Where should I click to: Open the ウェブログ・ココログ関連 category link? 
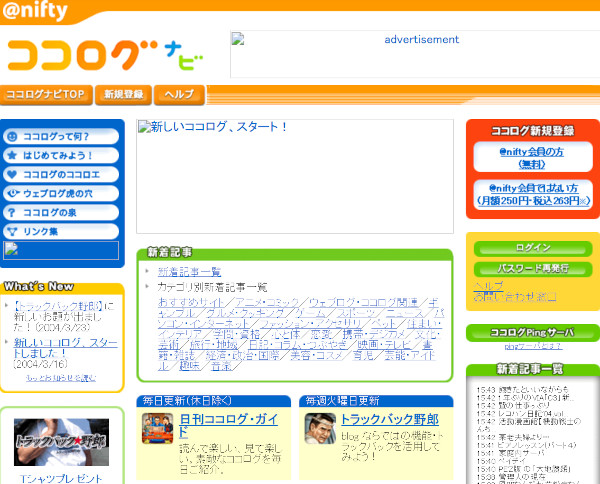click(364, 302)
